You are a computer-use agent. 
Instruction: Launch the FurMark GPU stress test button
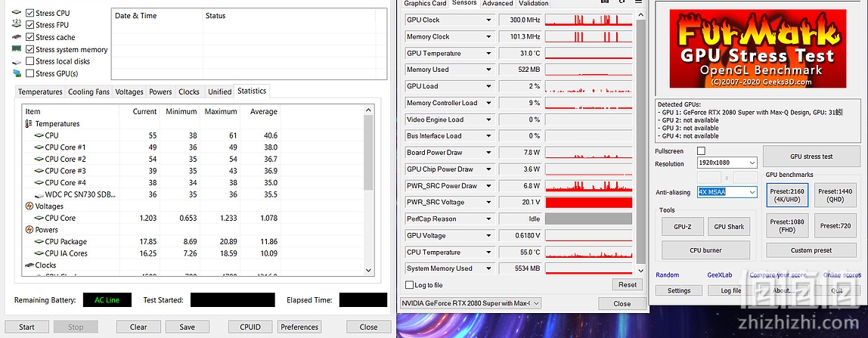tap(811, 157)
